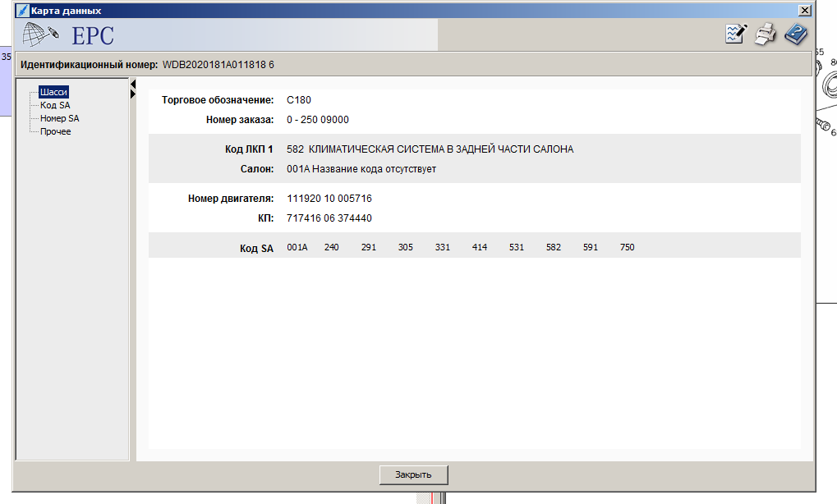Expand the left panel with the right arrow
This screenshot has width=837, height=504.
[133, 94]
